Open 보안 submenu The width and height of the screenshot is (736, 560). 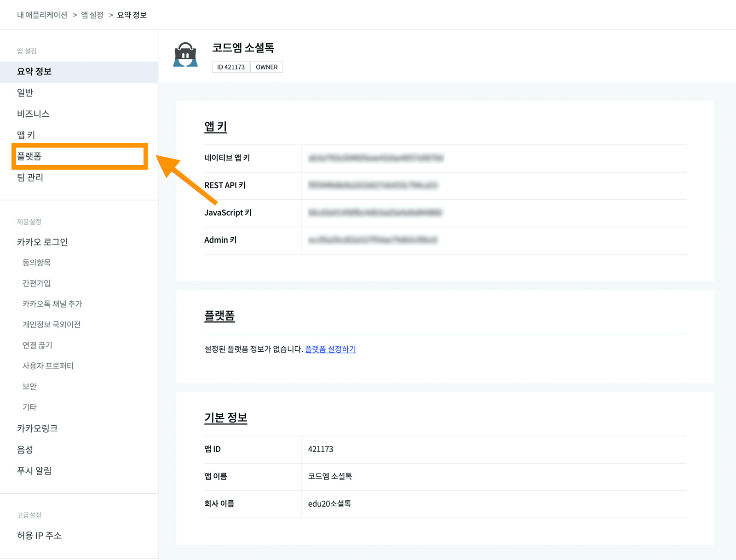tap(29, 387)
